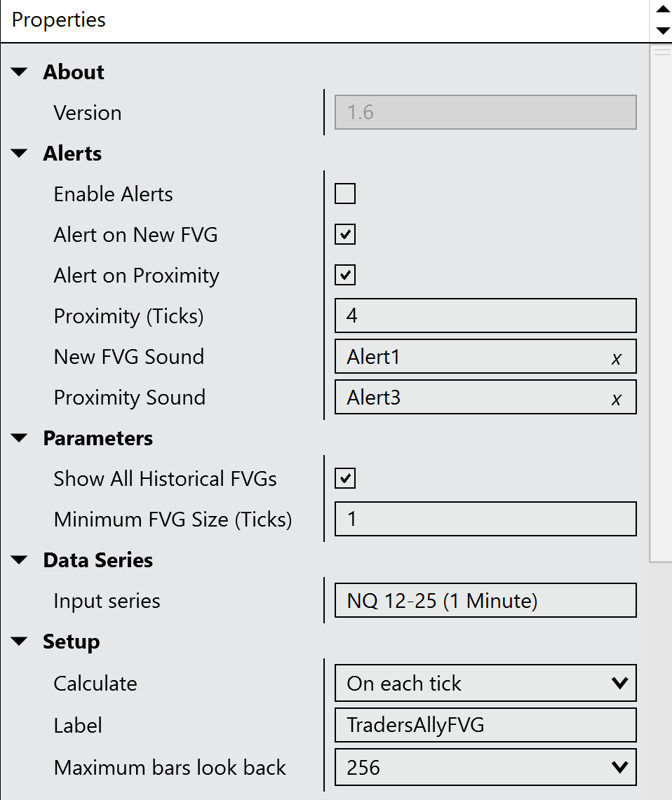Click the scroll down arrow in Properties header
672x800 pixels.
pyautogui.click(x=661, y=31)
